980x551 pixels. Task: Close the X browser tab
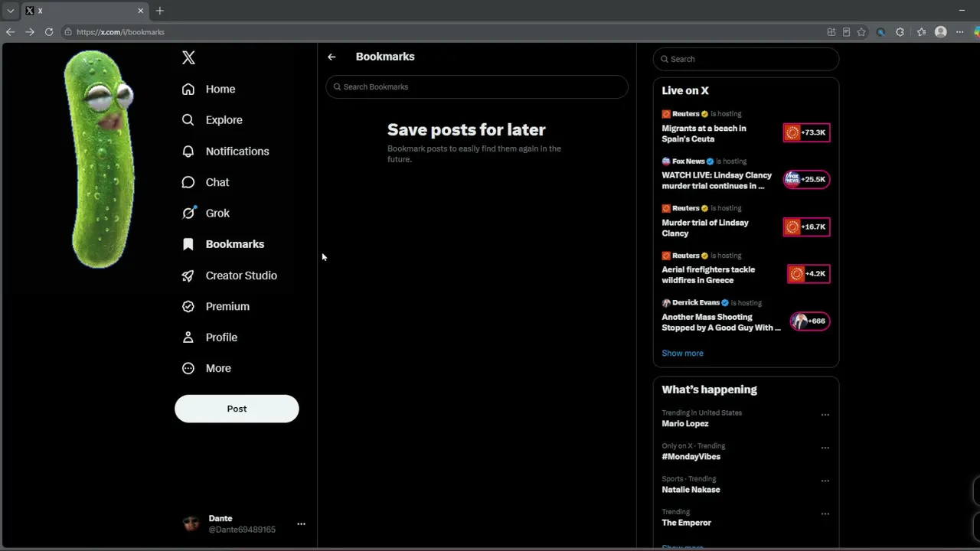tap(141, 11)
